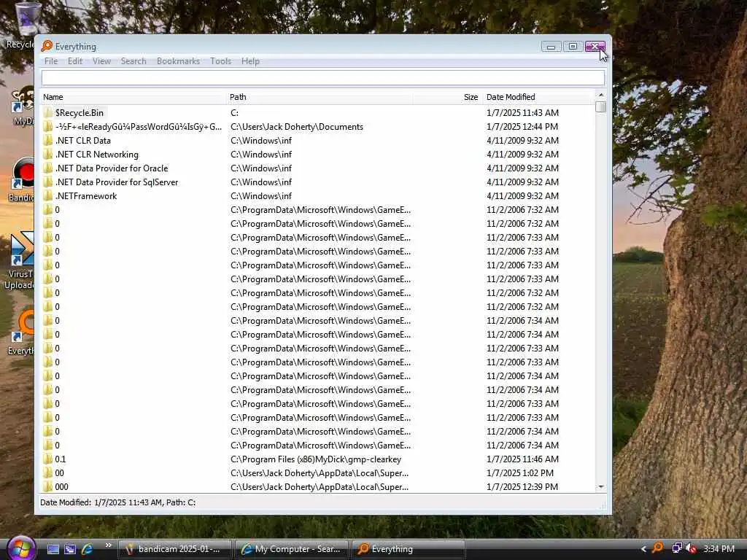Click the Everything search input box
Image resolution: width=747 pixels, height=560 pixels.
[x=323, y=77]
